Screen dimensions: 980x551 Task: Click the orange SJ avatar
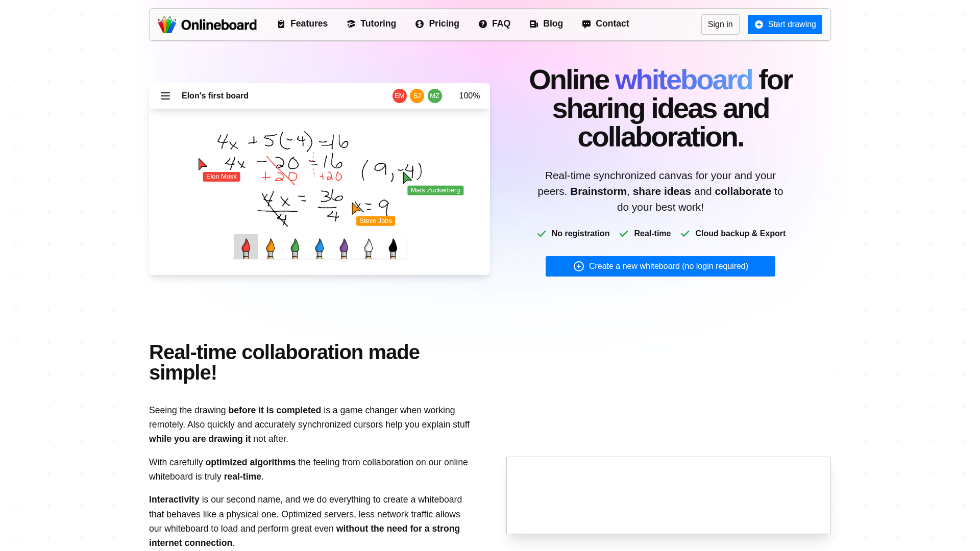pos(417,95)
